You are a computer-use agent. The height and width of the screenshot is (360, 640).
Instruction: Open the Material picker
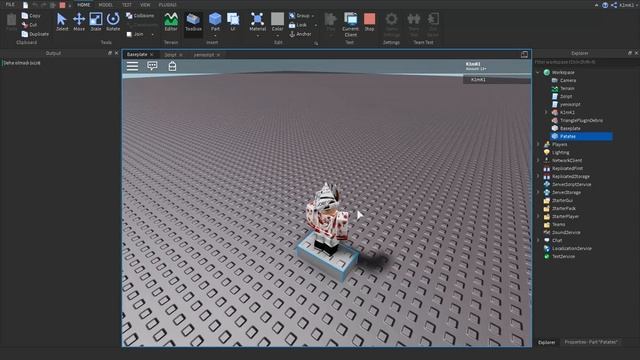tap(258, 20)
